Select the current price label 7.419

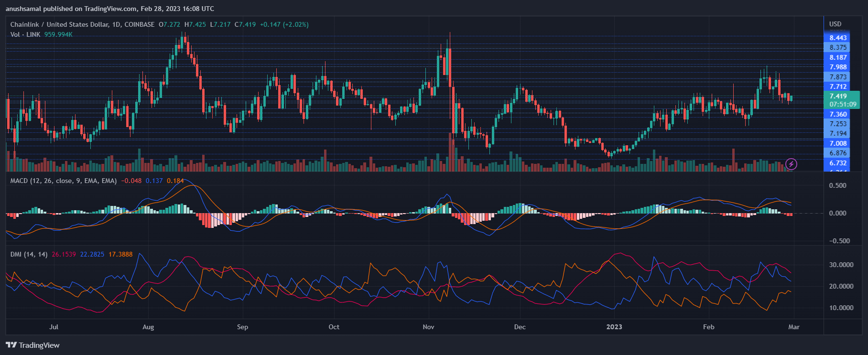[x=838, y=96]
